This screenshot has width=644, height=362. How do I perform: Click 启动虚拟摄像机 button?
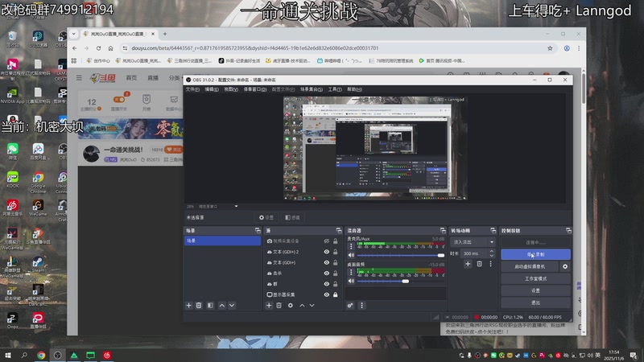pyautogui.click(x=530, y=266)
